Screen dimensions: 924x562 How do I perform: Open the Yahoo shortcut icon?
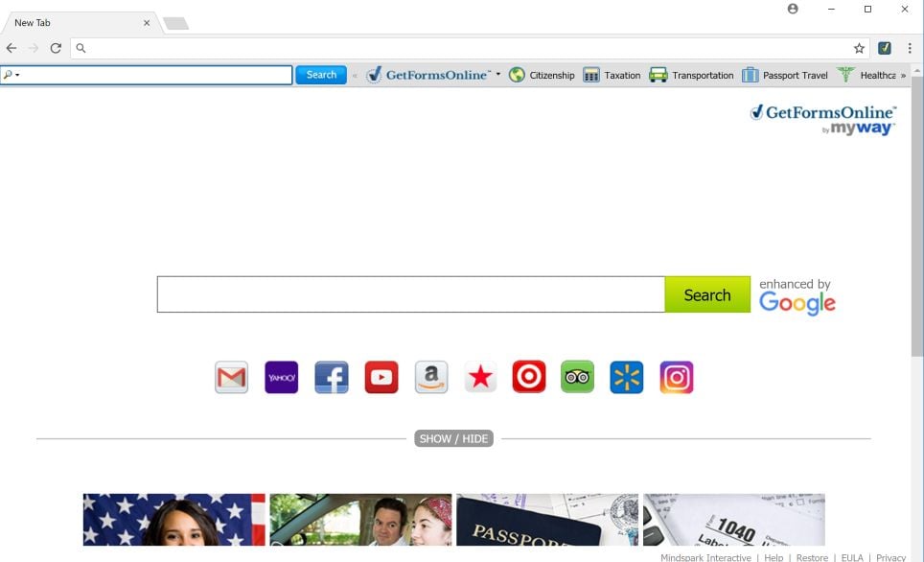281,378
